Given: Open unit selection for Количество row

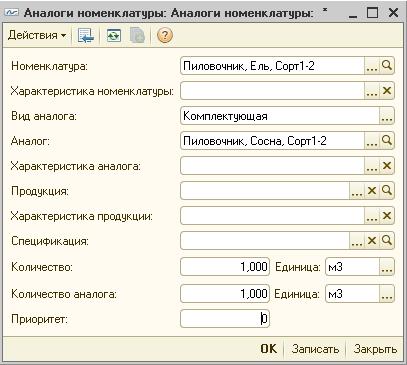Looking at the screenshot, I should [387, 267].
